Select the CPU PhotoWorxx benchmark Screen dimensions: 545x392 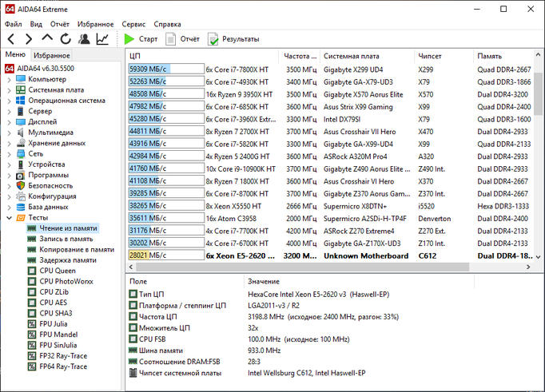66,281
